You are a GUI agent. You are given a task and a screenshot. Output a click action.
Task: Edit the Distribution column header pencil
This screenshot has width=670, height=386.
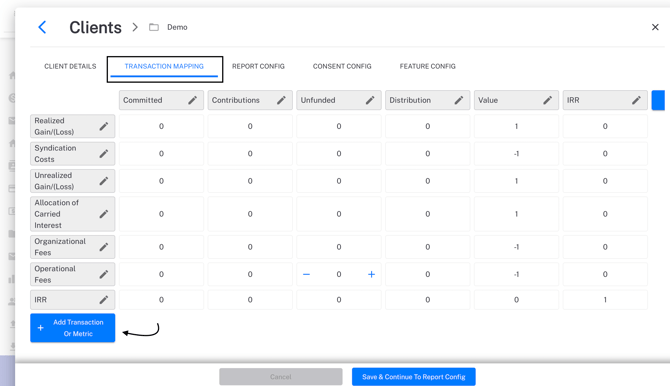(459, 100)
